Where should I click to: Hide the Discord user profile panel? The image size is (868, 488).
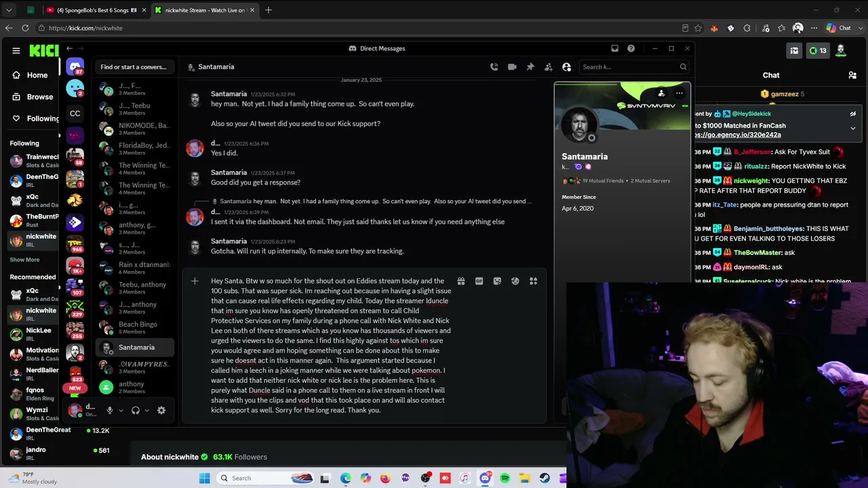(x=567, y=67)
